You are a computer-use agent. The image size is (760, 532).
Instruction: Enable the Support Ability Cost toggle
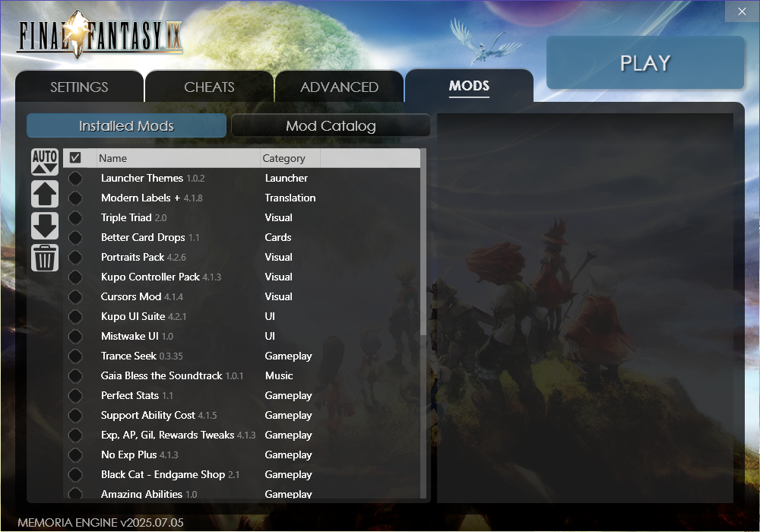click(75, 415)
